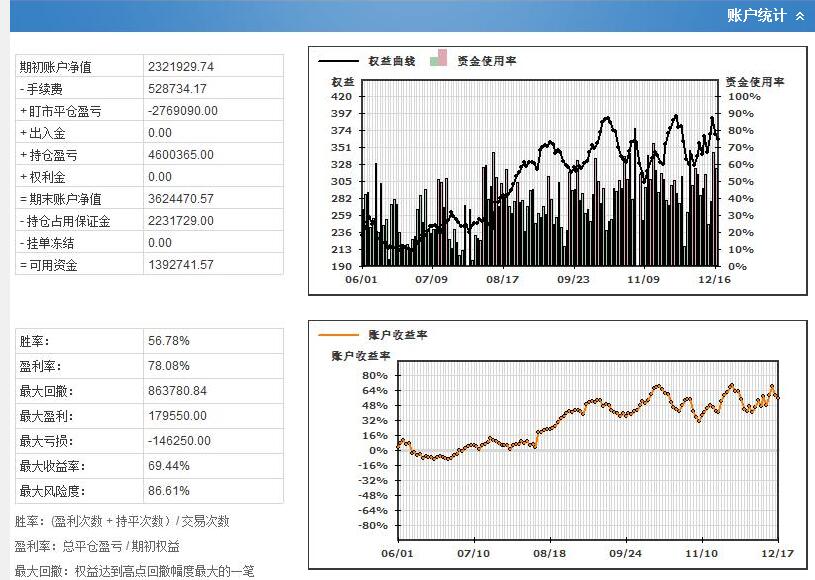The width and height of the screenshot is (815, 580).
Task: Collapse the 账户统计 panel with the chevron
Action: click(x=799, y=16)
